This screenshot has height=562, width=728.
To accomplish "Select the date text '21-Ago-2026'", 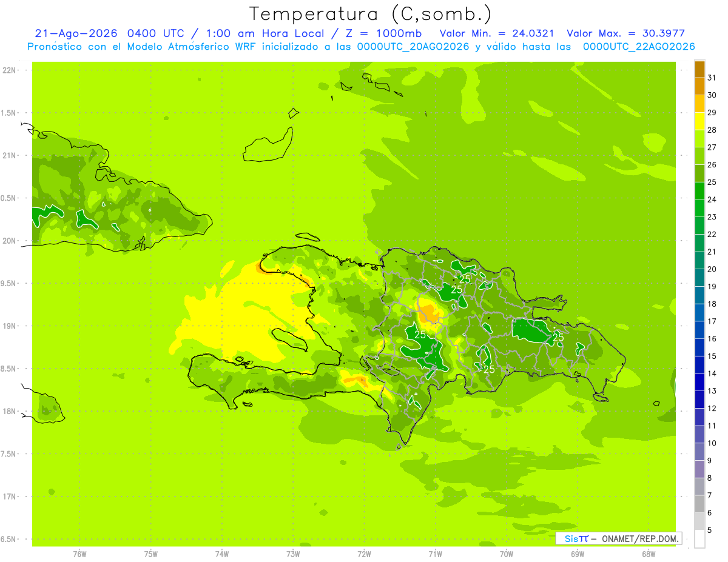I will click(76, 33).
